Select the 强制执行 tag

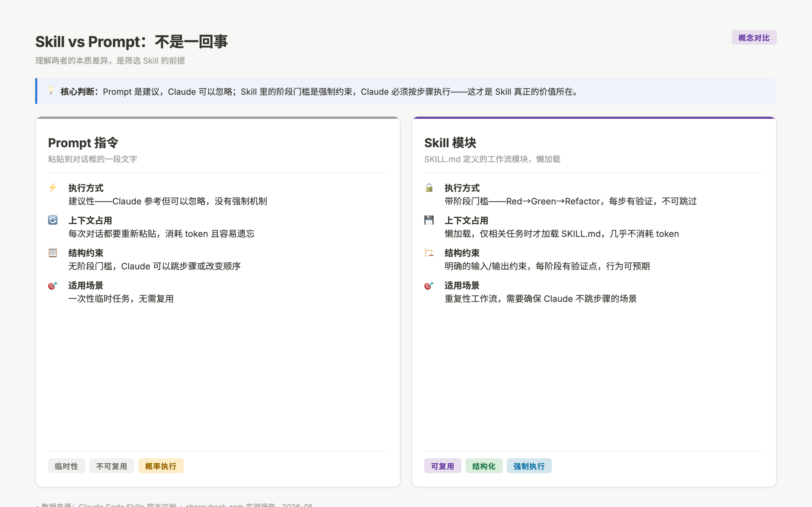[529, 466]
